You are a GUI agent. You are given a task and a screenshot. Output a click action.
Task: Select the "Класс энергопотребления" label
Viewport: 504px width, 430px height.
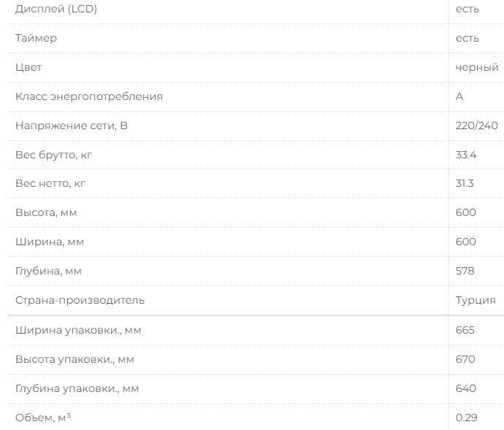pyautogui.click(x=89, y=96)
